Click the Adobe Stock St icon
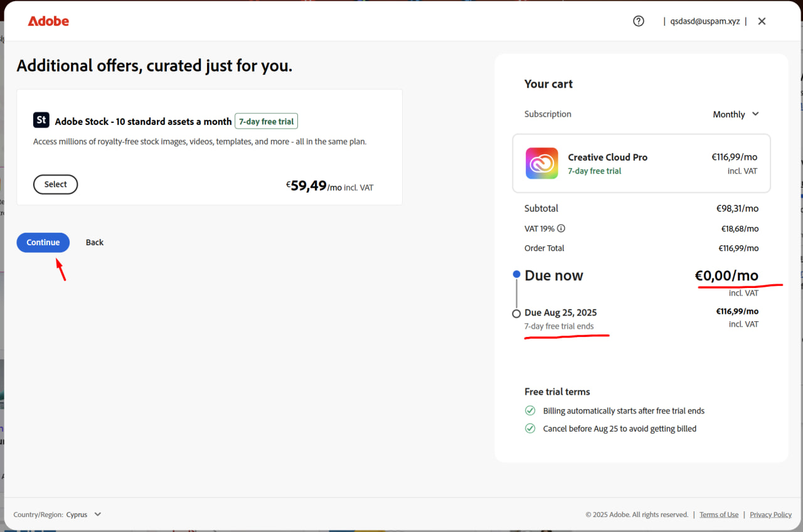This screenshot has width=803, height=532. 41,120
